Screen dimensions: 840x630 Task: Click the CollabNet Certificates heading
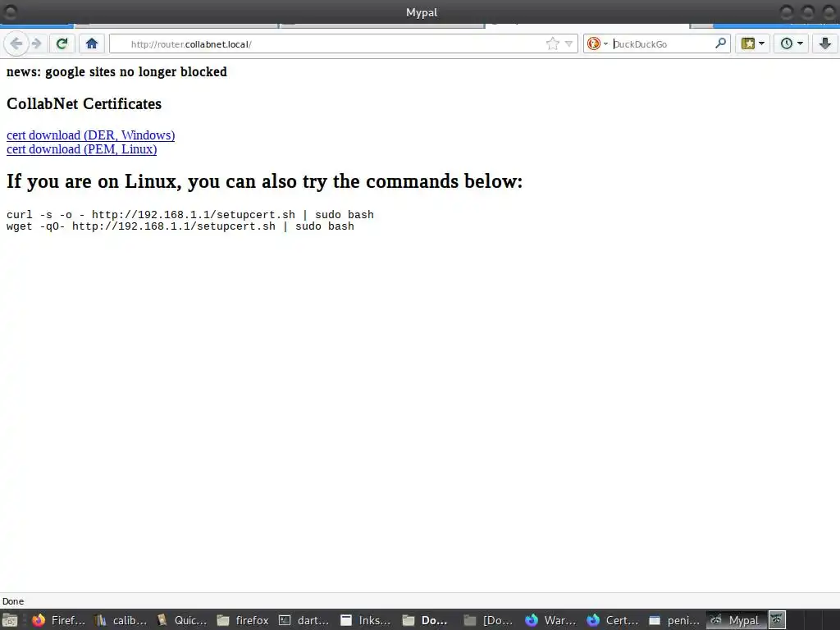click(x=84, y=103)
